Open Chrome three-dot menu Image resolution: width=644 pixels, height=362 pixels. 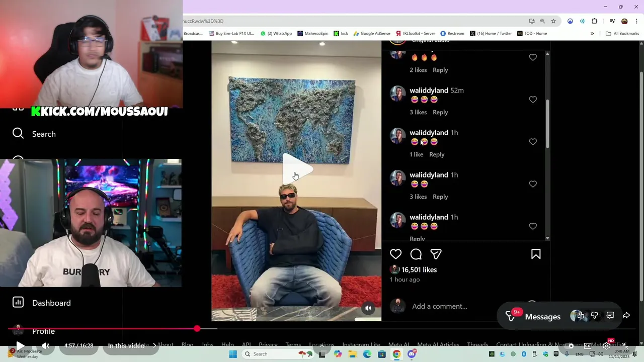tap(636, 21)
